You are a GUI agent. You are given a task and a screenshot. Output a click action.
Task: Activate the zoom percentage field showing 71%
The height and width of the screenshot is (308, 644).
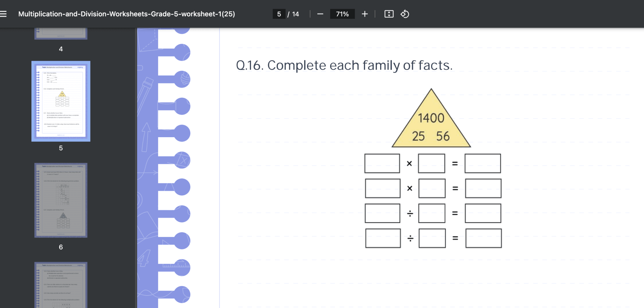[342, 14]
